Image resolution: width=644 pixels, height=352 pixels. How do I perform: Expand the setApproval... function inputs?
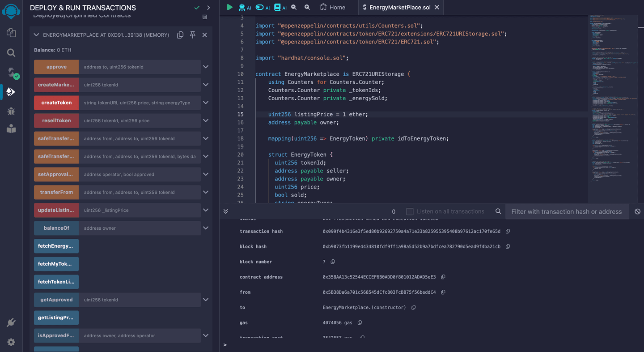[206, 174]
